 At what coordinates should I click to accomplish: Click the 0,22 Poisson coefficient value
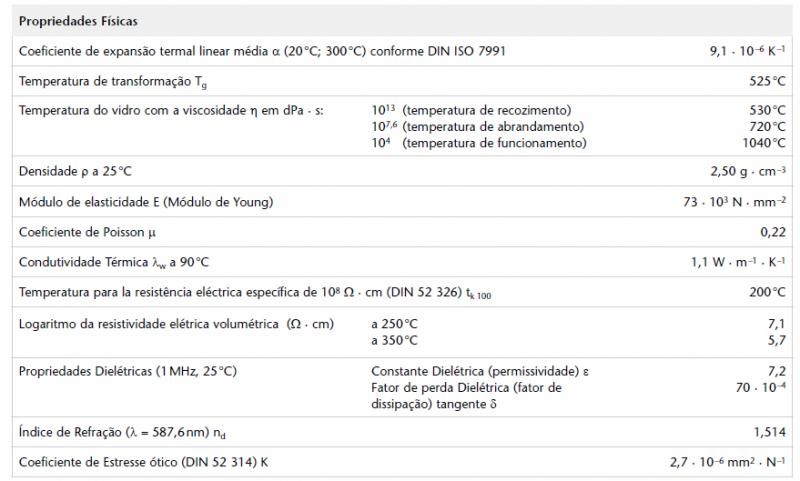[x=773, y=232]
